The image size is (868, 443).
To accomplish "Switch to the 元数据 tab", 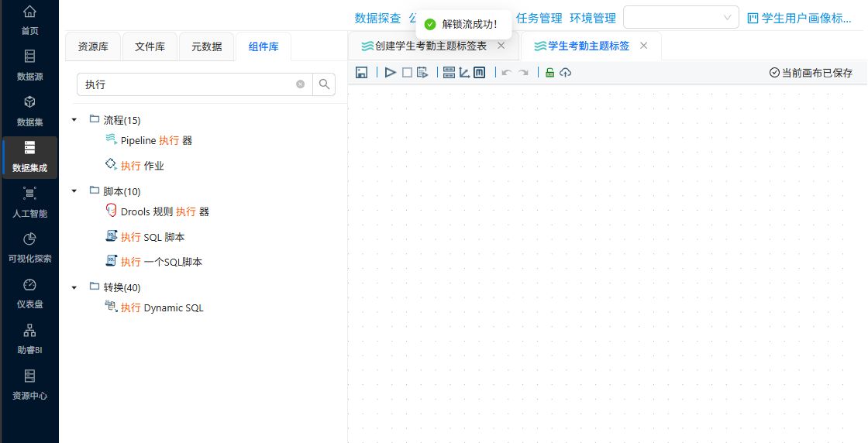I will point(207,46).
